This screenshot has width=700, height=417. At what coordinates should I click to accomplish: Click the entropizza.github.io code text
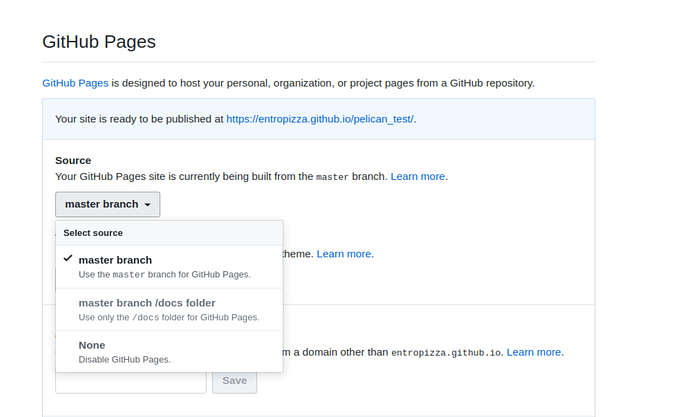coord(446,352)
